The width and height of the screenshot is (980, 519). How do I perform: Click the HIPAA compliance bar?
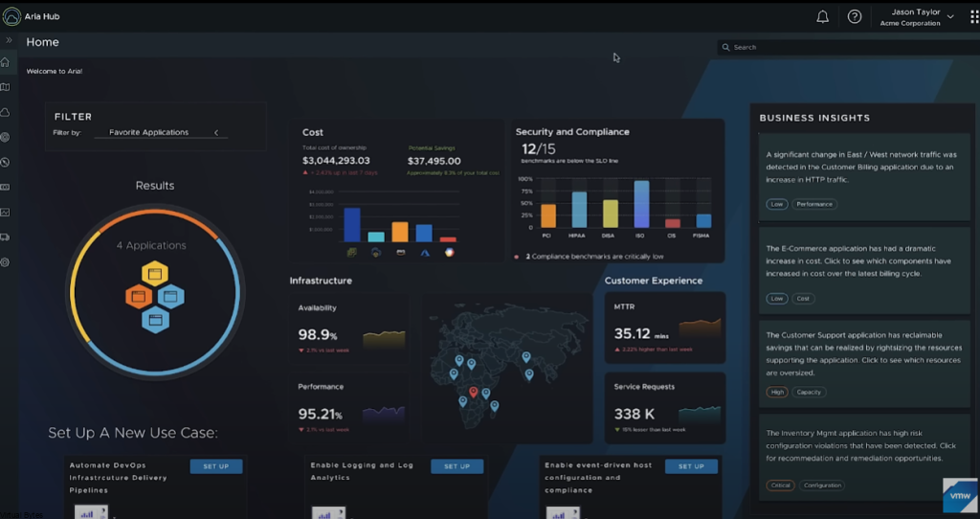pos(579,210)
